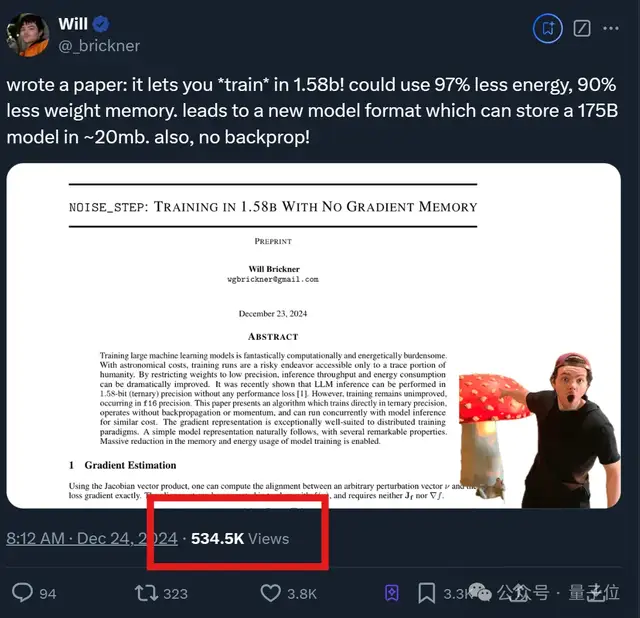Click the circled bookmark-plus icon at top
Viewport: 640px width, 618px height.
click(548, 28)
